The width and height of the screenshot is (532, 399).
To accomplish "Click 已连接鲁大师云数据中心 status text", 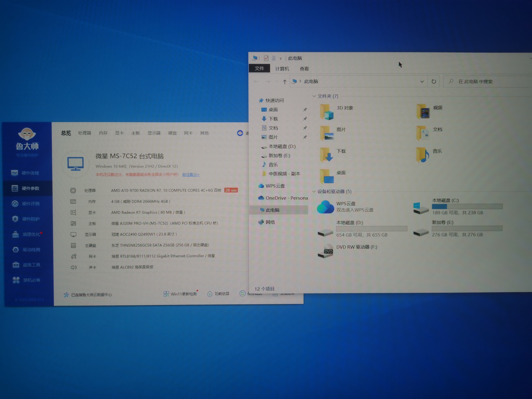I will (x=91, y=295).
